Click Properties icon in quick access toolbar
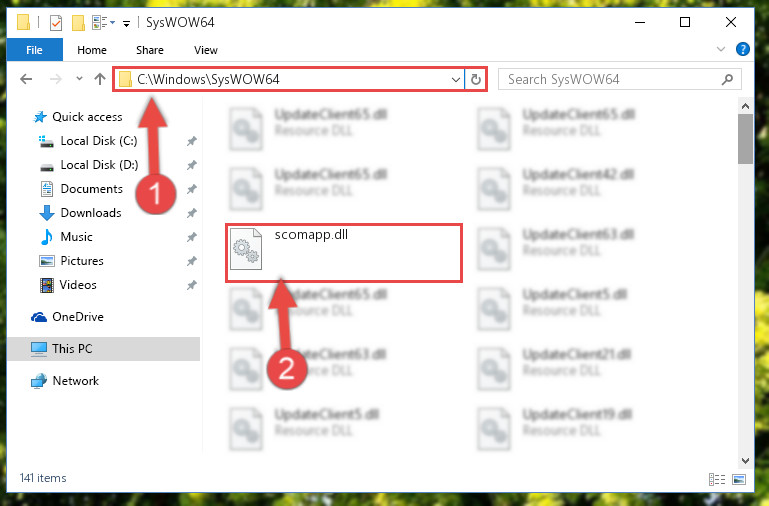The width and height of the screenshot is (769, 506). pyautogui.click(x=56, y=23)
